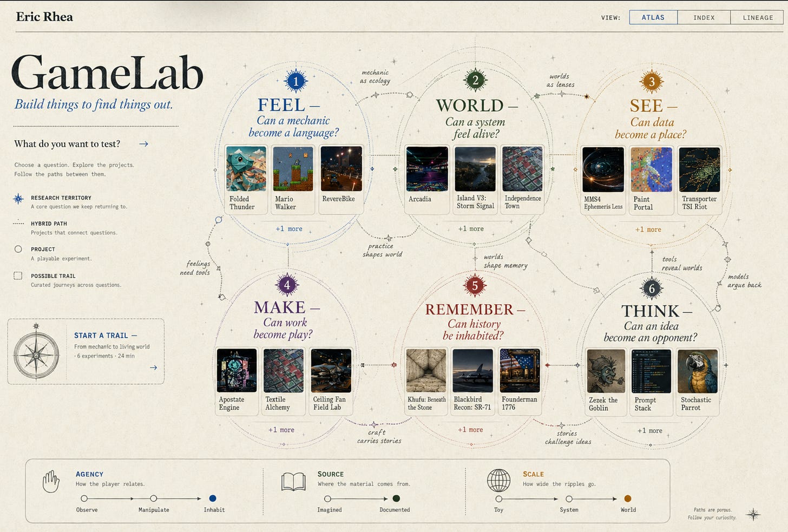
Task: Expand '+1 more' under SEE
Action: pyautogui.click(x=648, y=229)
